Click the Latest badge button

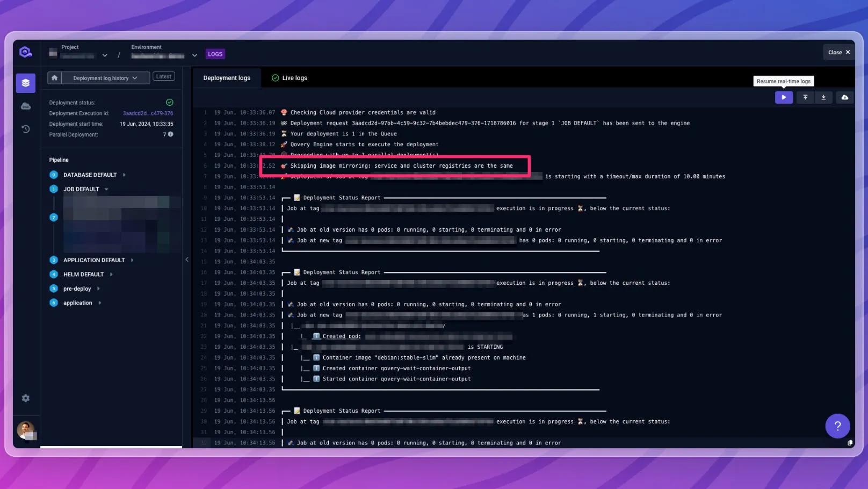point(164,76)
